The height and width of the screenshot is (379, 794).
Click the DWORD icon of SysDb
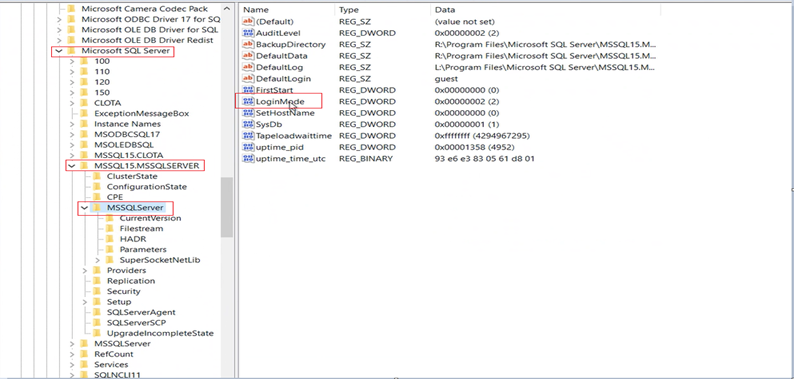click(248, 124)
